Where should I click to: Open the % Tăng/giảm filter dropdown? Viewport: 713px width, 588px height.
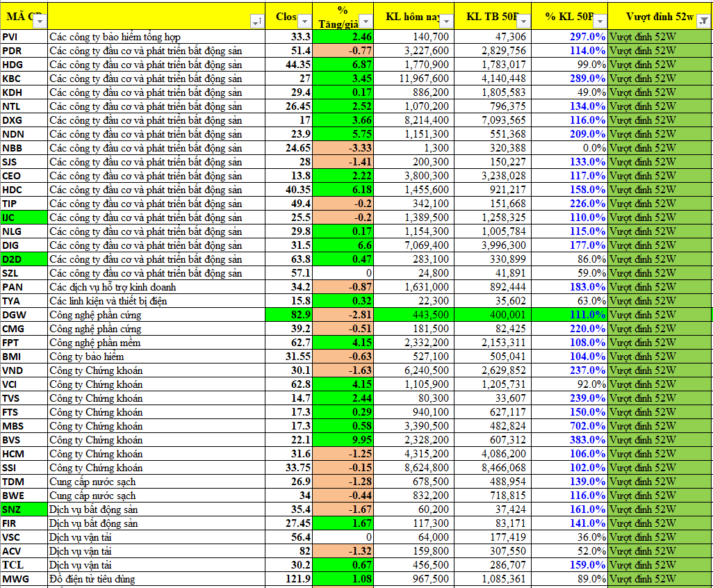point(366,22)
